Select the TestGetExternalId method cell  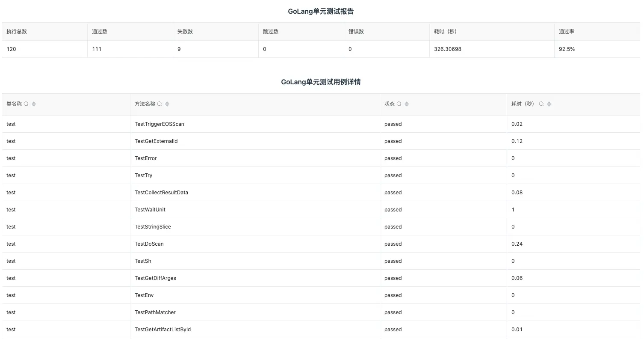click(255, 141)
